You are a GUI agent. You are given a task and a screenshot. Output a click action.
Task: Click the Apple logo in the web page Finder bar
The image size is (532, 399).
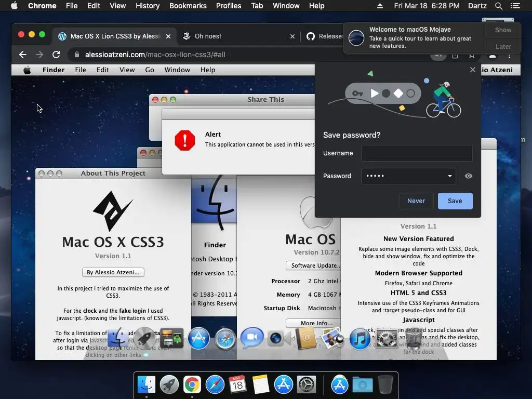[x=27, y=70]
